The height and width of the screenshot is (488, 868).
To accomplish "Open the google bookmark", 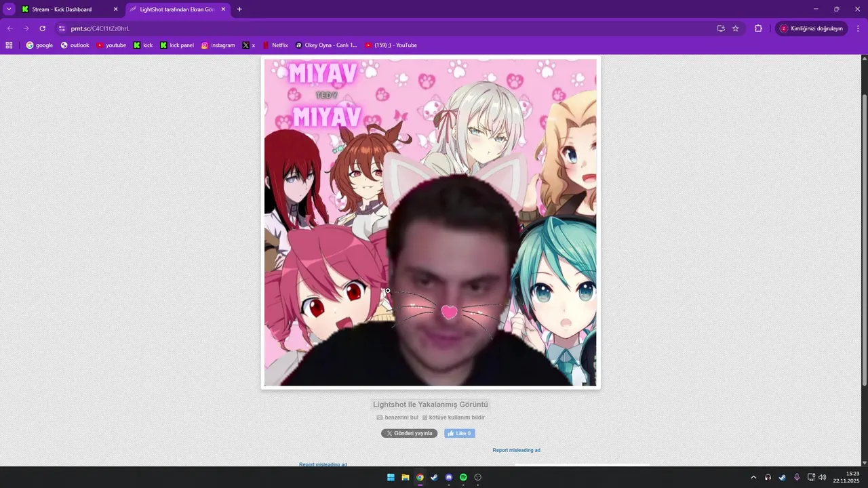I will coord(39,45).
